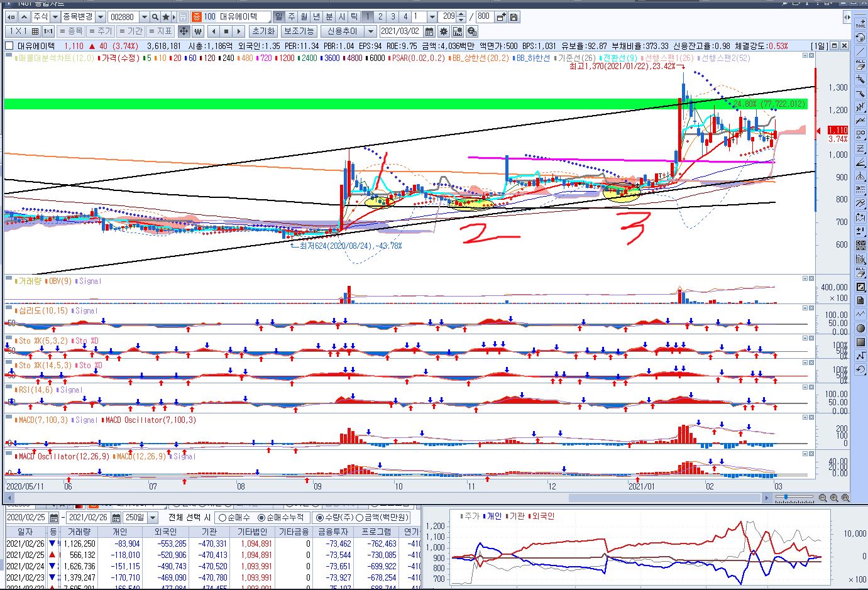The width and height of the screenshot is (868, 590).
Task: Select the 순매수 radio button
Action: (x=222, y=518)
